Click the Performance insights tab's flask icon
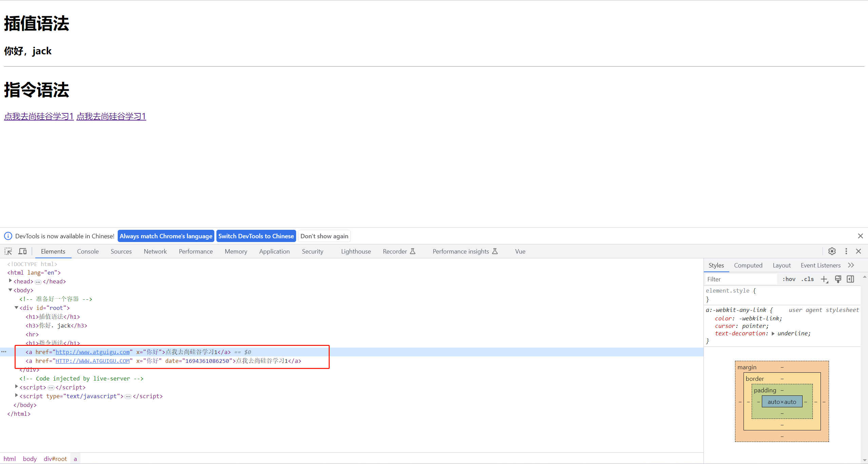This screenshot has height=464, width=868. click(x=495, y=251)
